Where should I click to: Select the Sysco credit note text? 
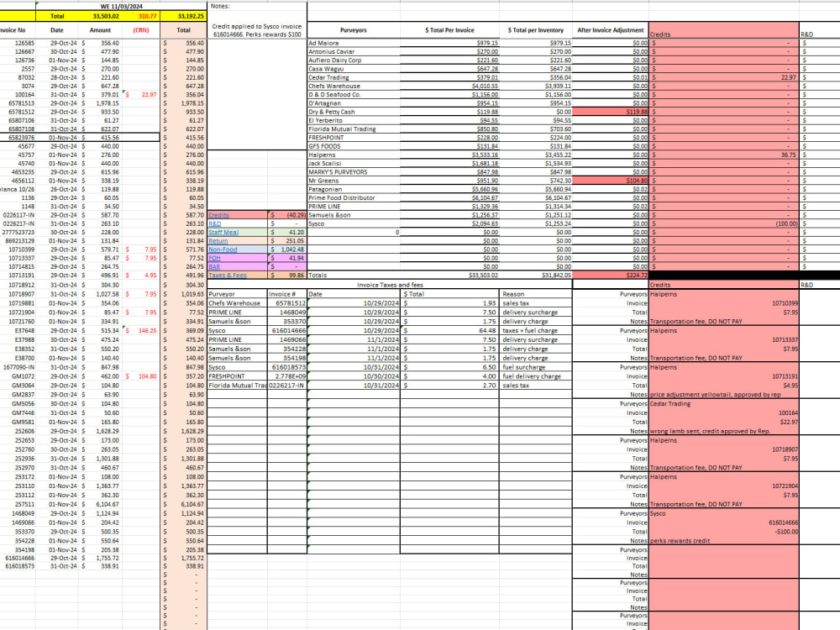257,30
